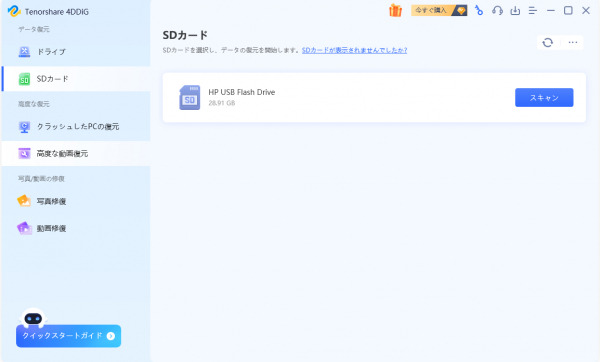Select ドライブ in the sidebar
This screenshot has height=362, width=600.
[76, 52]
